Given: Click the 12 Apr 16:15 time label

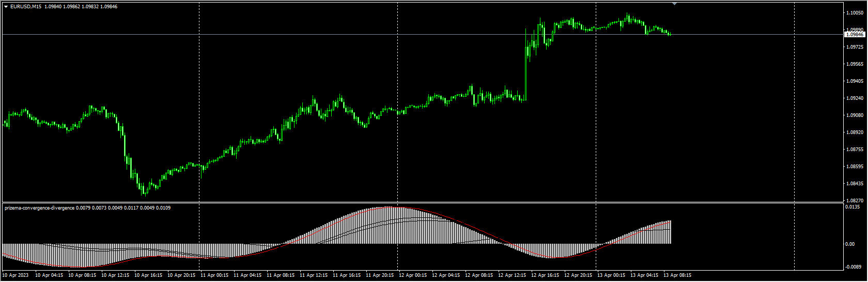Looking at the screenshot, I should pyautogui.click(x=545, y=275).
